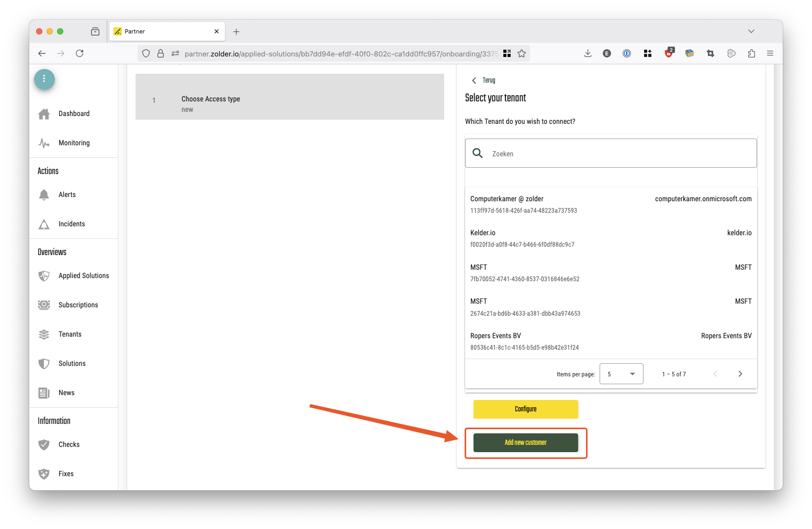Image resolution: width=812 pixels, height=529 pixels.
Task: Click the Alerts bell icon
Action: 44,195
